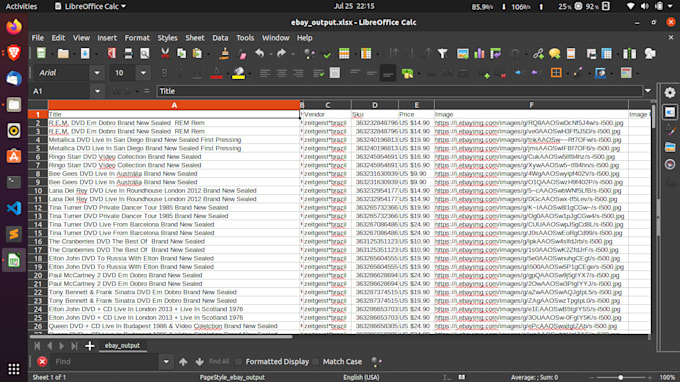The image size is (680, 382).
Task: Show Applications grid
Action: 14,369
